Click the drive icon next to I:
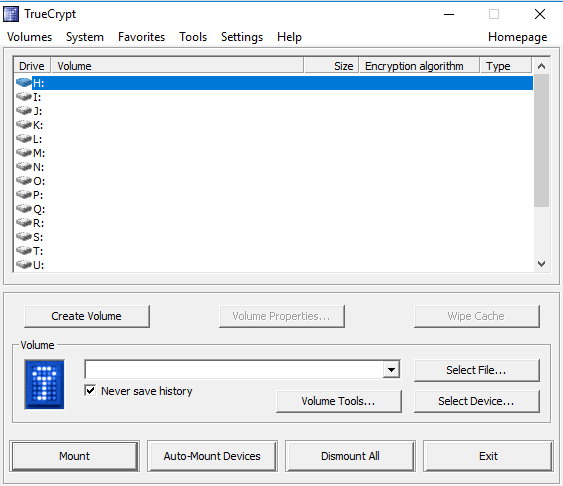Image resolution: width=563 pixels, height=486 pixels. (24, 97)
